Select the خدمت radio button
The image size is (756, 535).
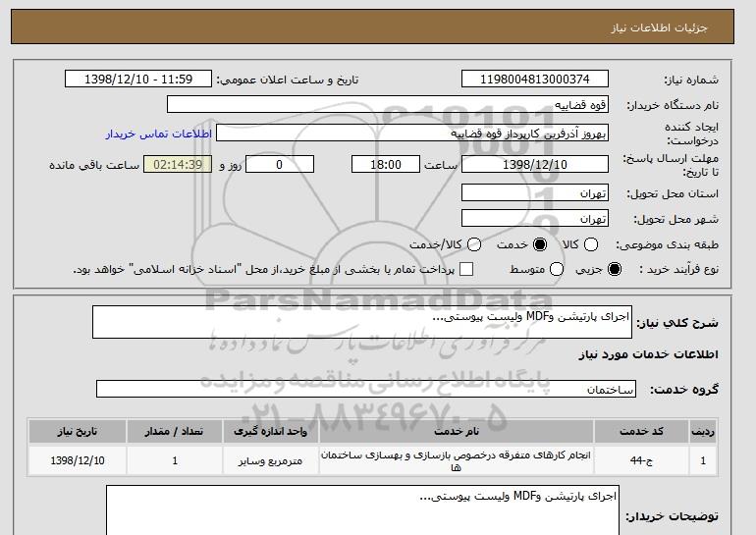coord(540,244)
